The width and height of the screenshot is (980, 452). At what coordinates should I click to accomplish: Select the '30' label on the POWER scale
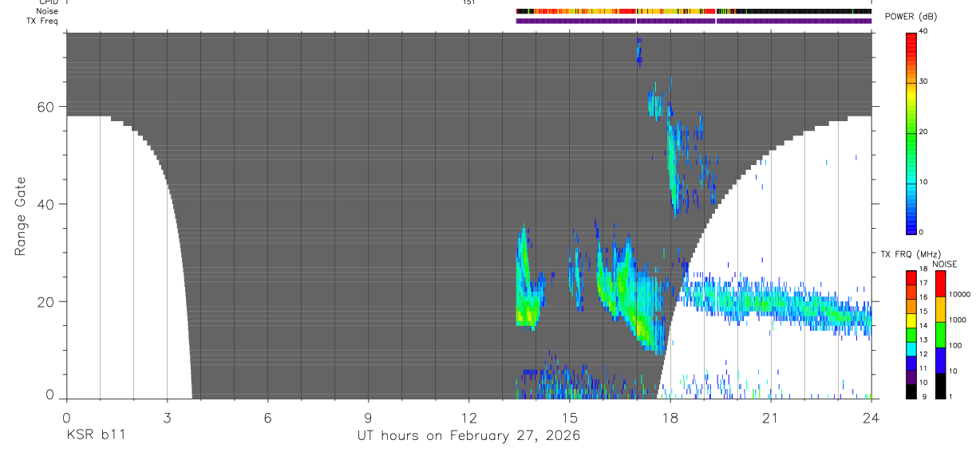click(923, 82)
